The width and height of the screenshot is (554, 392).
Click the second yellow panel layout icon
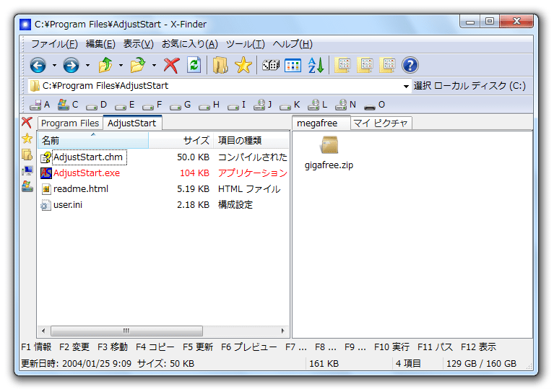tap(365, 65)
